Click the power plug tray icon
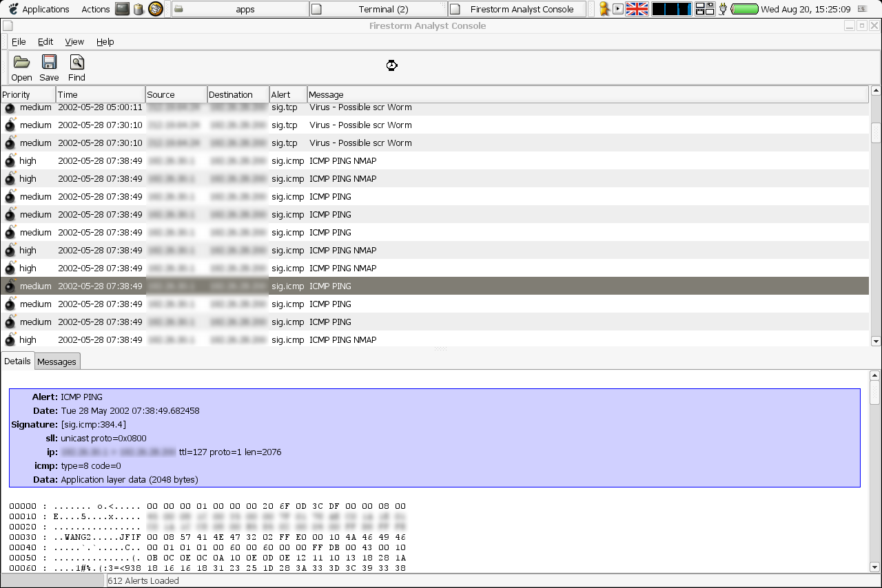 tap(723, 9)
